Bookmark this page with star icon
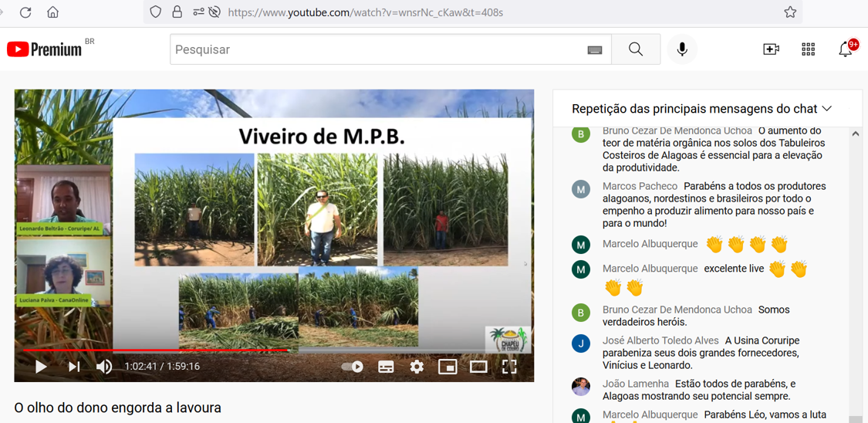Viewport: 868px width, 423px height. coord(790,12)
